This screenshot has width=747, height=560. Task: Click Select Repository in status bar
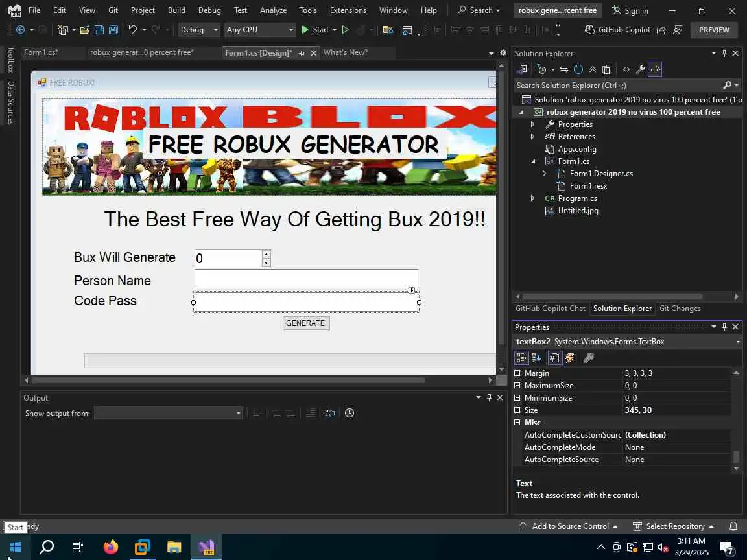click(x=674, y=526)
